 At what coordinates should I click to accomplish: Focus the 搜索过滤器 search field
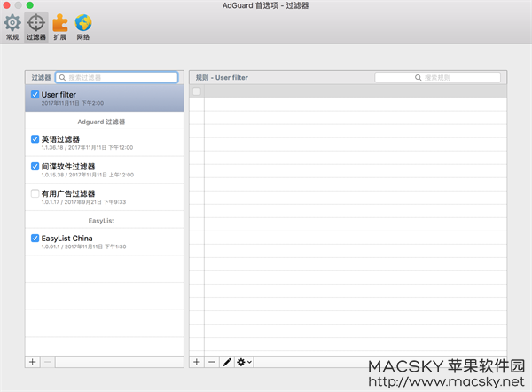click(117, 77)
